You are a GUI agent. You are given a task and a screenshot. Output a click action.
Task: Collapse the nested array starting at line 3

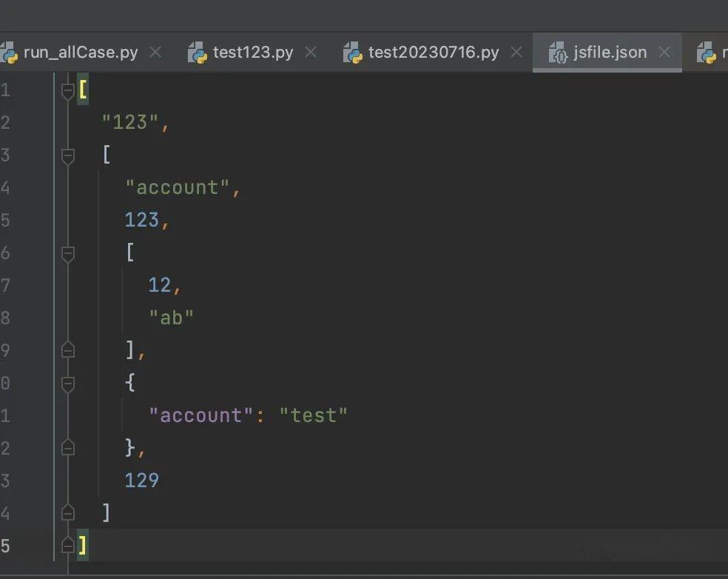67,155
